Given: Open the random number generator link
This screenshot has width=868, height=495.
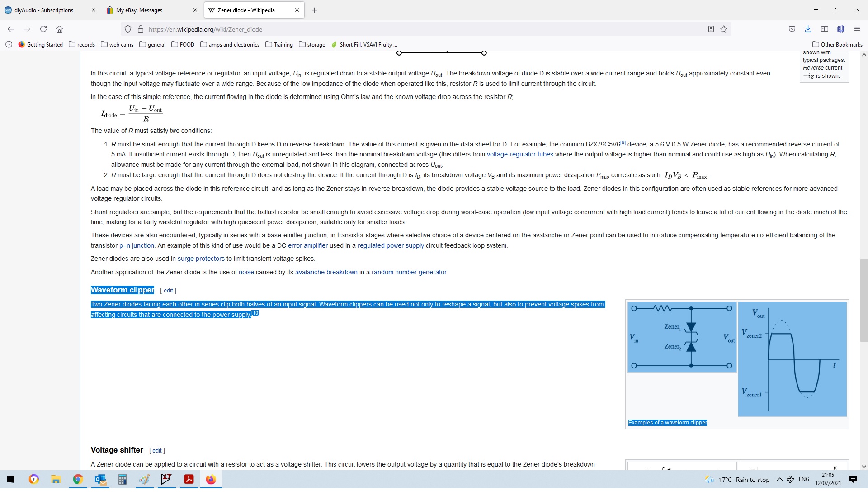Looking at the screenshot, I should point(409,272).
